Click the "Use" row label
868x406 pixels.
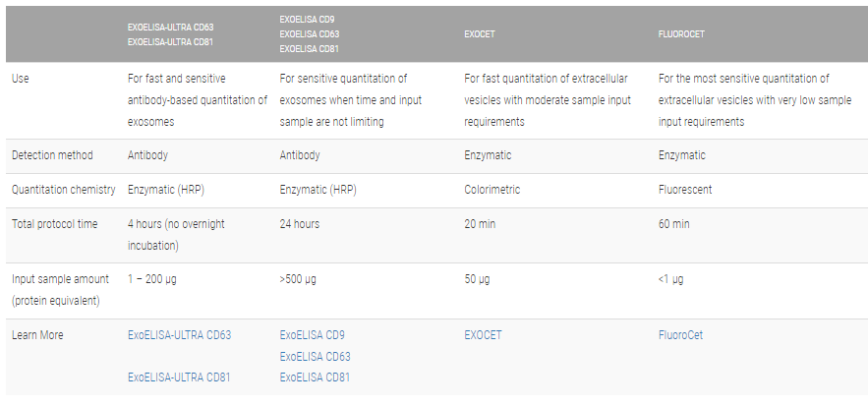point(20,78)
